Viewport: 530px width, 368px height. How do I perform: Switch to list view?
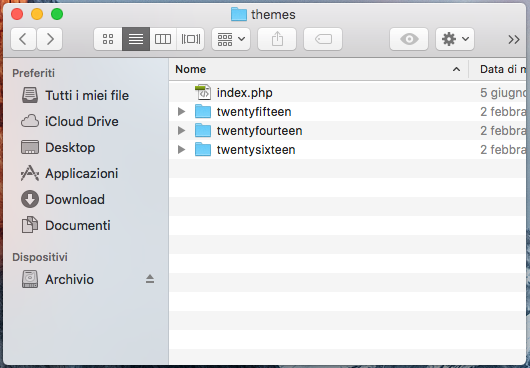click(136, 39)
